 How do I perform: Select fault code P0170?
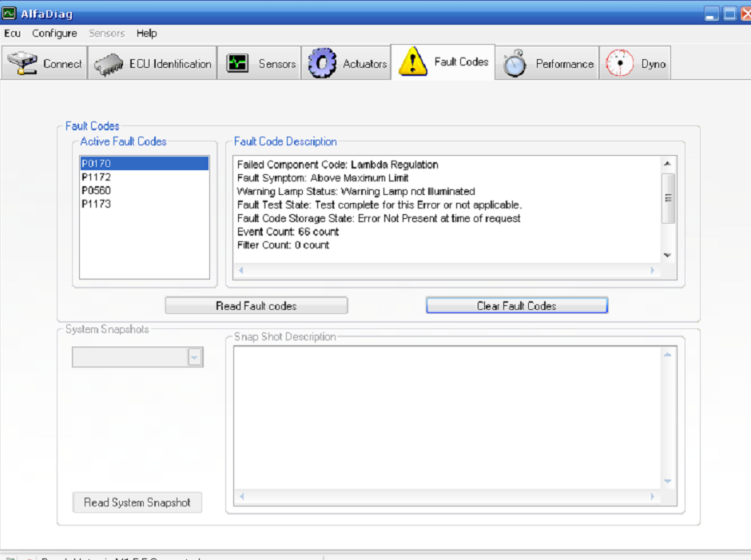[144, 163]
